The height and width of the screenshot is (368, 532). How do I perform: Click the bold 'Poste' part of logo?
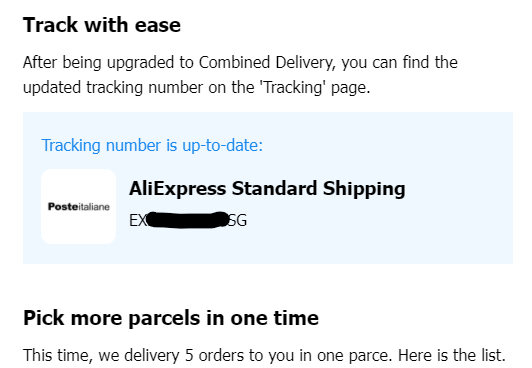coord(63,207)
